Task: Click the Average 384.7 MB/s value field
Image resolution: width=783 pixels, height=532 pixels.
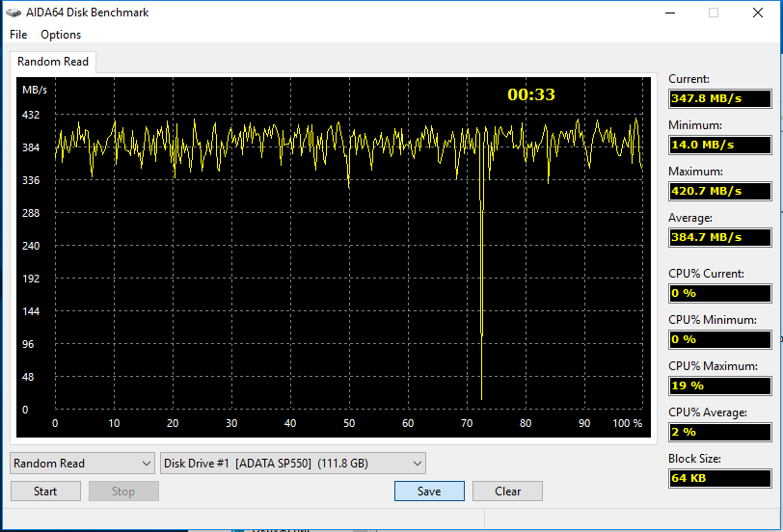Action: pyautogui.click(x=719, y=237)
